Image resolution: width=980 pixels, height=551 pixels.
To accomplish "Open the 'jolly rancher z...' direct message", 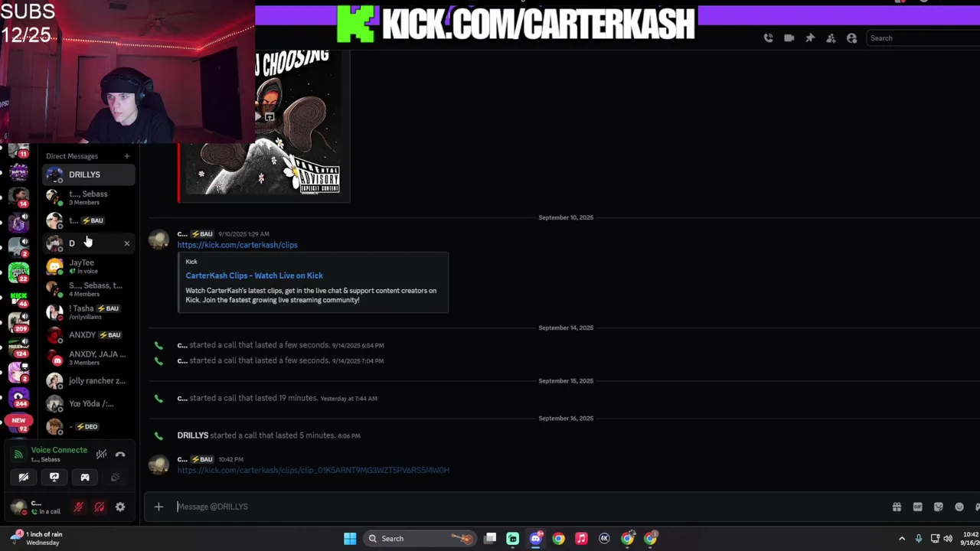I will click(x=89, y=380).
